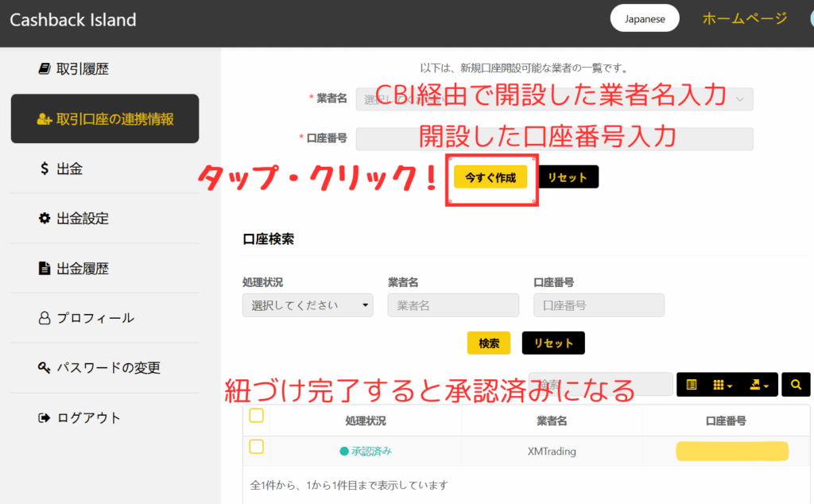The width and height of the screenshot is (814, 504).
Task: Click the Cashback Island logo text
Action: (x=73, y=20)
